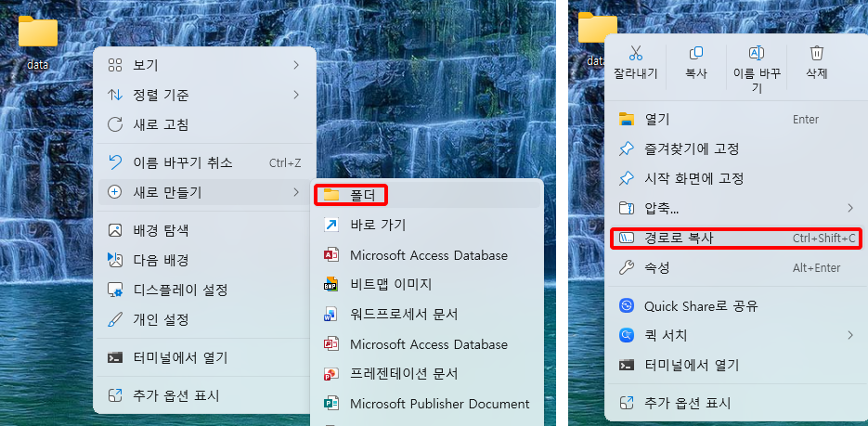
Task: Click the Quick Share로 공유 icon
Action: (626, 306)
